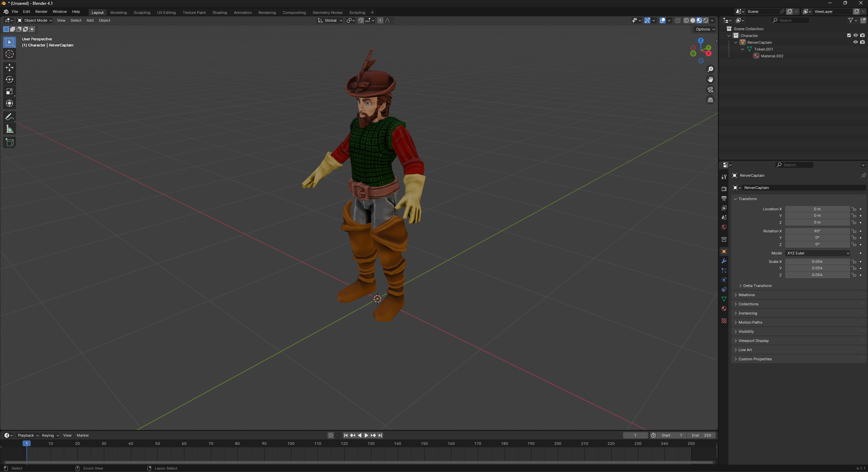The image size is (868, 472).
Task: Open the Object Constraints tab
Action: click(724, 289)
